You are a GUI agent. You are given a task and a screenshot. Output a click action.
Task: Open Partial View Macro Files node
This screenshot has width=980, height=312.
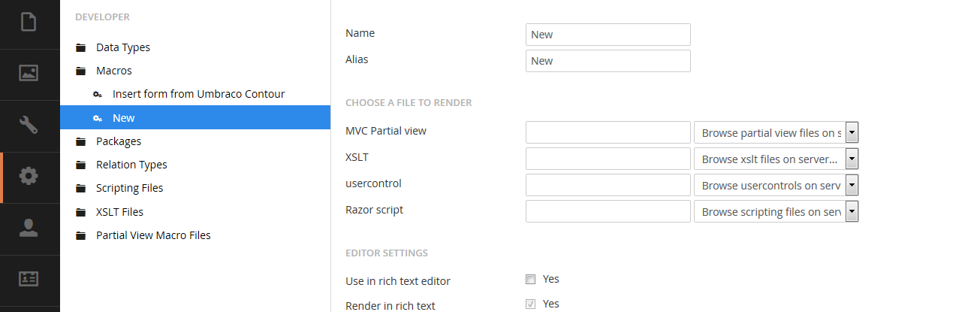click(153, 235)
